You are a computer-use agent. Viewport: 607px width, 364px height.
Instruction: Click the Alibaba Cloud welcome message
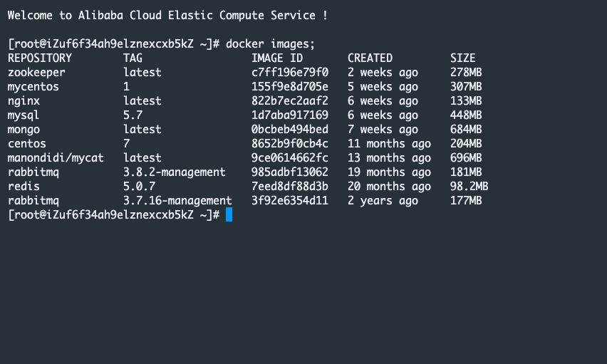[167, 15]
